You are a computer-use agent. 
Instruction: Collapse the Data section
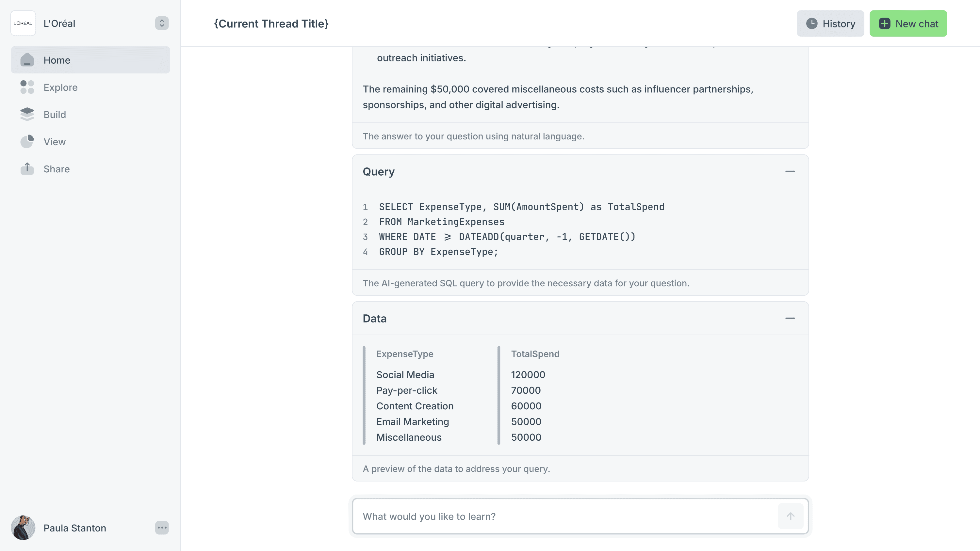790,318
